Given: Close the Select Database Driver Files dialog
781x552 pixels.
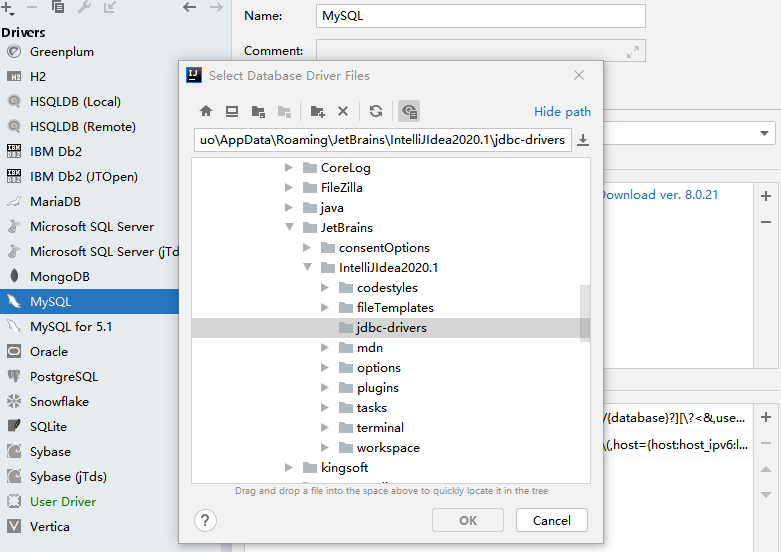Looking at the screenshot, I should 579,75.
